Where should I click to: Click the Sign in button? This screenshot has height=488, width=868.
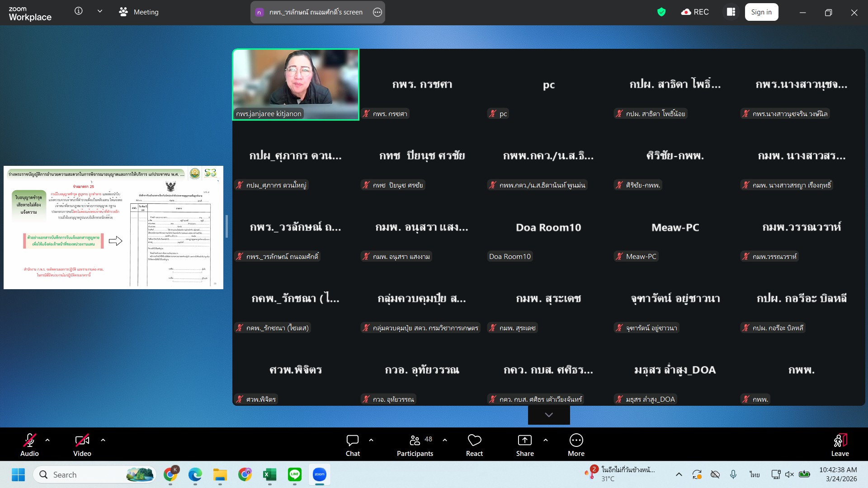pyautogui.click(x=761, y=12)
